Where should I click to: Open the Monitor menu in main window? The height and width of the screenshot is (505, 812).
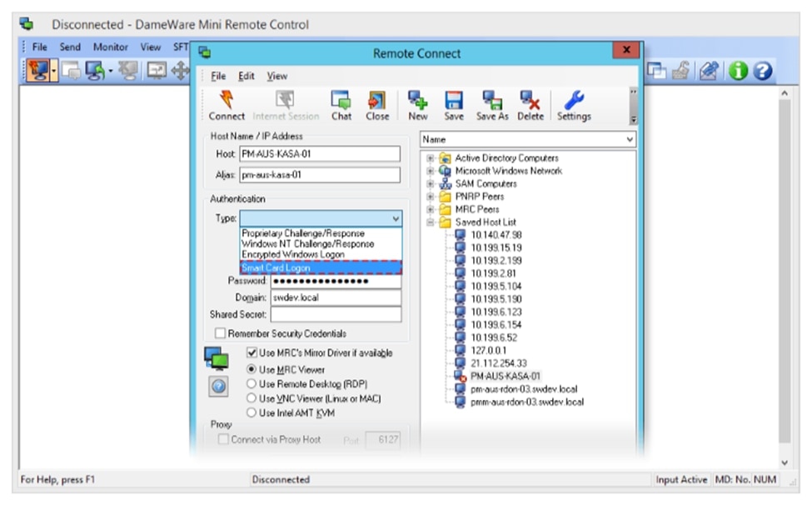[110, 47]
